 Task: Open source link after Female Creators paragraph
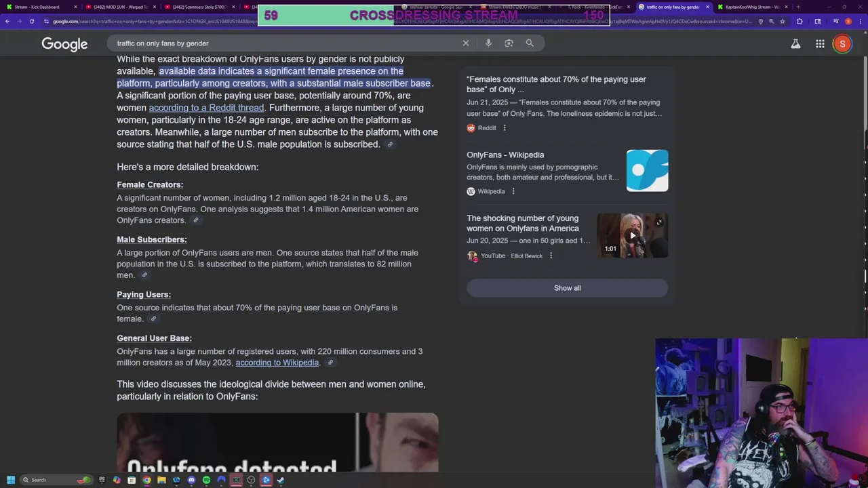pyautogui.click(x=196, y=220)
